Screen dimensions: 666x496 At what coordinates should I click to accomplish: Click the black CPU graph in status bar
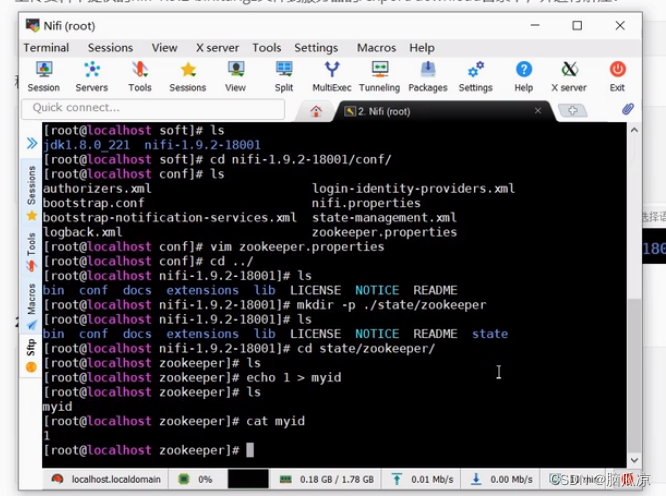tap(248, 479)
